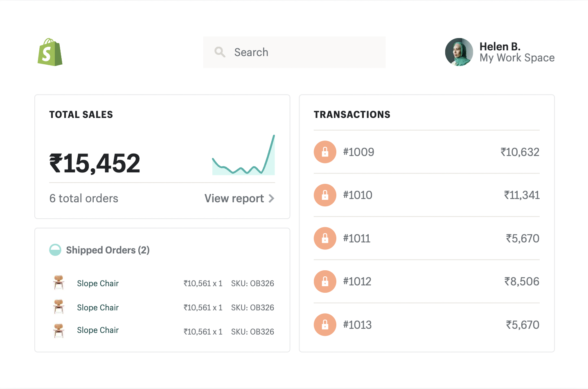Click the lock icon beside #1010
Viewport: 588px width, 389px height.
tap(325, 195)
